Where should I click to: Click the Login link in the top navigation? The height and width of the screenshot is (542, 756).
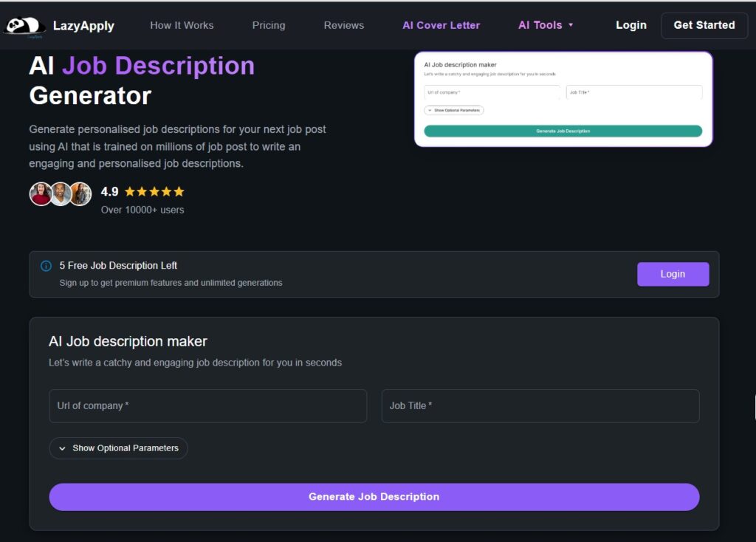click(630, 25)
